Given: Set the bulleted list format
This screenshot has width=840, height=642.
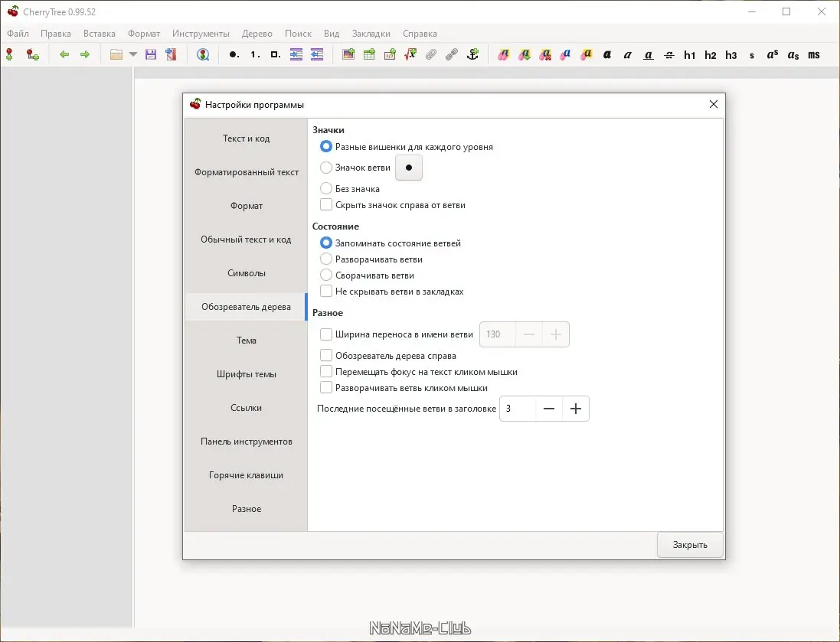Looking at the screenshot, I should (x=234, y=54).
